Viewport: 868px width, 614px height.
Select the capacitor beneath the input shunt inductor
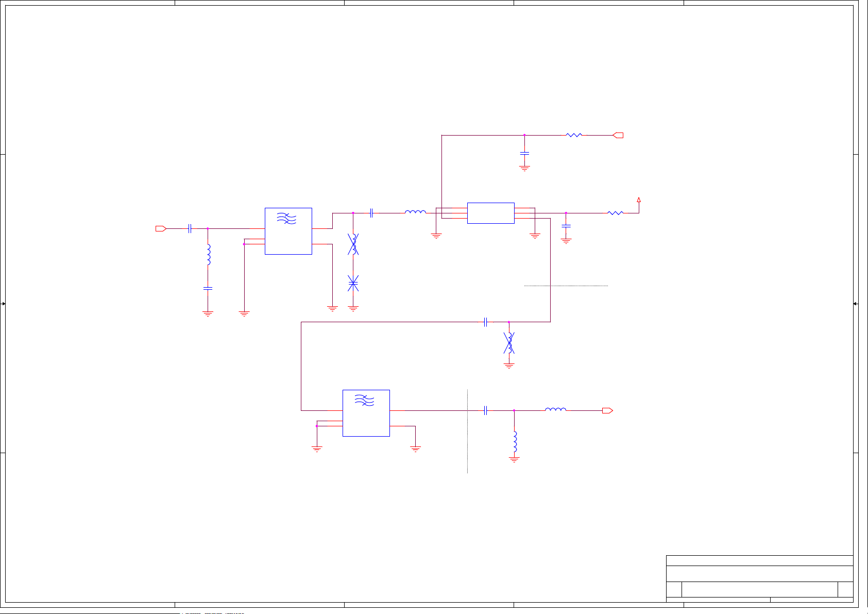click(x=208, y=289)
